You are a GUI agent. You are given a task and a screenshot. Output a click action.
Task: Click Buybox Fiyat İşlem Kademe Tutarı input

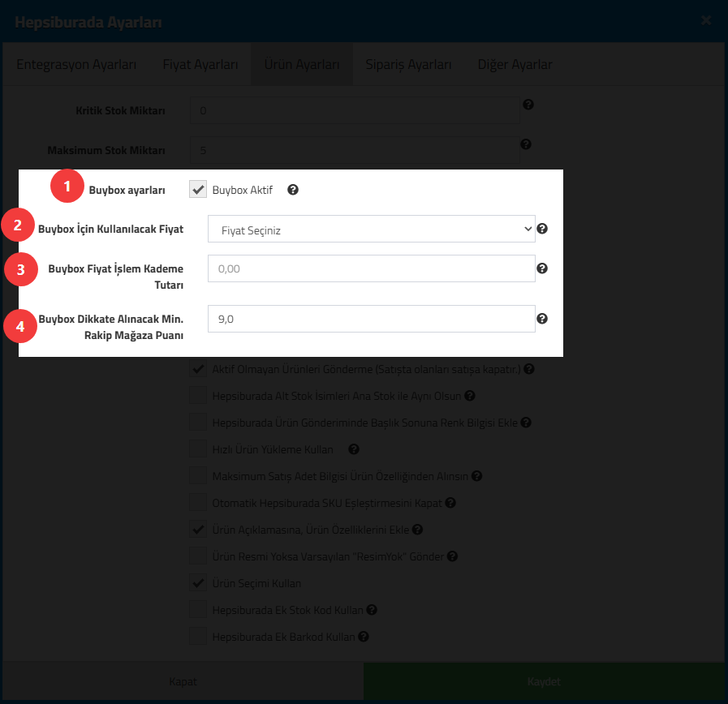pos(372,268)
